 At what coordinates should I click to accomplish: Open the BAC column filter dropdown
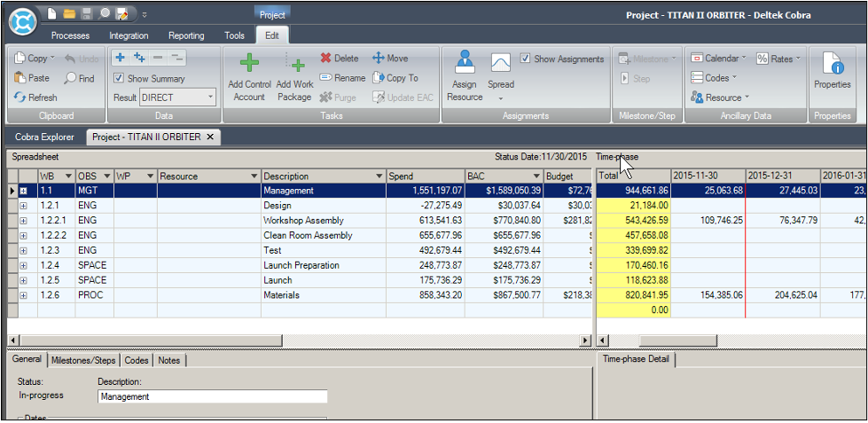[x=536, y=176]
